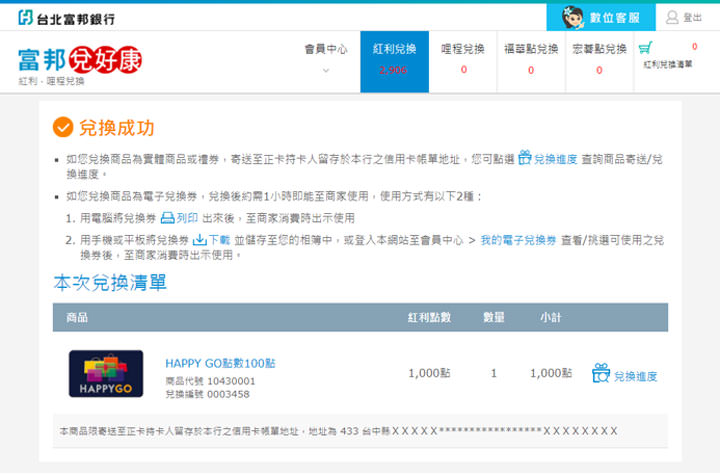This screenshot has height=476, width=720.
Task: Click the download icon for 下載
Action: 199,240
